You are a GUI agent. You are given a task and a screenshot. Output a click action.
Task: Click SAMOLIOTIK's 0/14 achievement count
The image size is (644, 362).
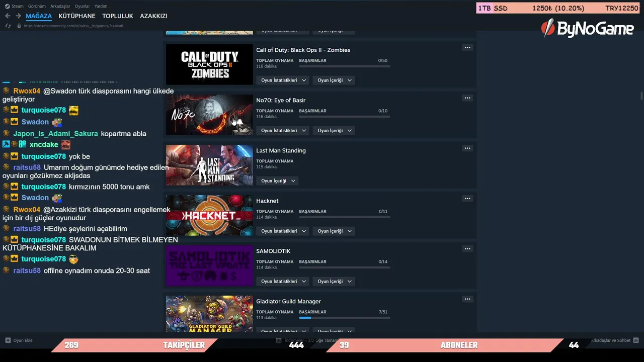pyautogui.click(x=383, y=261)
